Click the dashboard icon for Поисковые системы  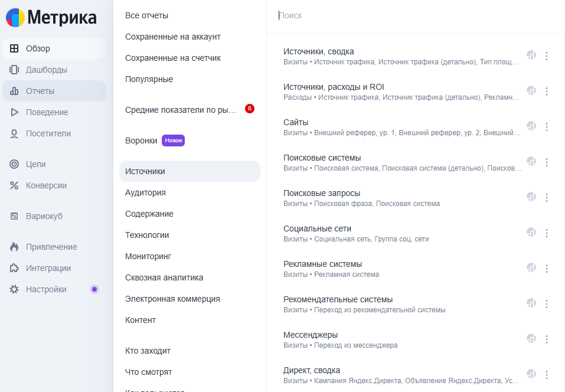click(531, 161)
